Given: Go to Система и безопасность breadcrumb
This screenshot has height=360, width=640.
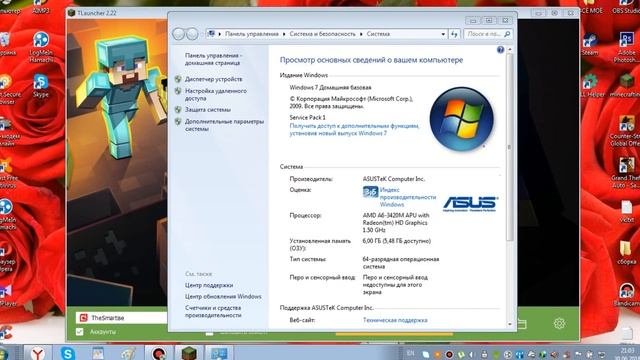Looking at the screenshot, I should click(x=322, y=34).
